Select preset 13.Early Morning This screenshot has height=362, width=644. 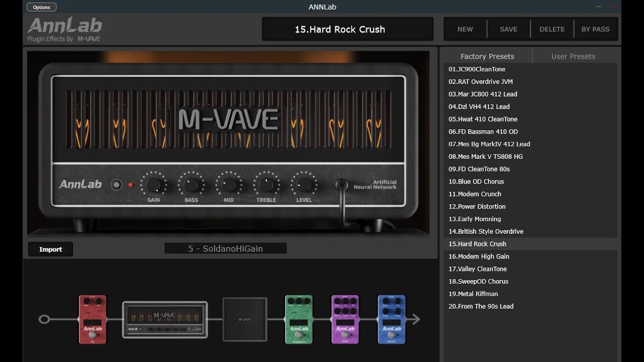[530, 219]
